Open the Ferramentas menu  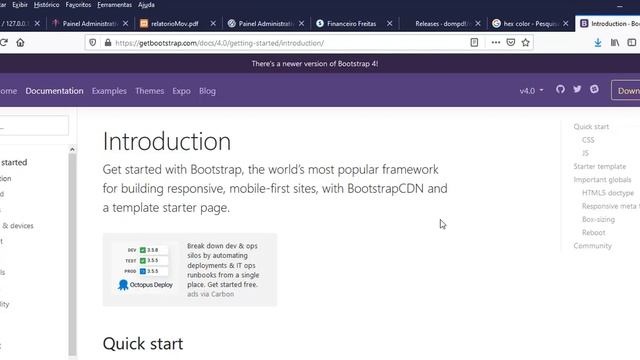pos(114,5)
